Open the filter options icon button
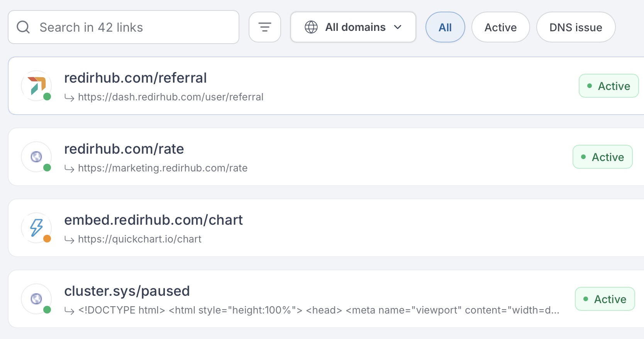644x339 pixels. [265, 27]
